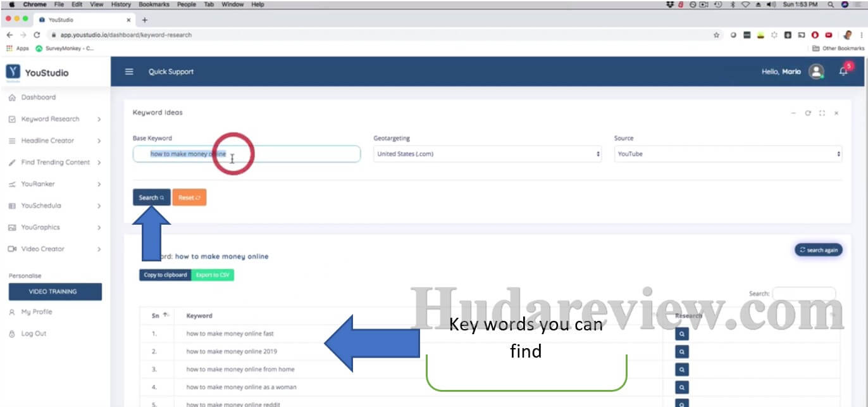
Task: Select the Dashboard home icon in sidebar
Action: tap(13, 97)
